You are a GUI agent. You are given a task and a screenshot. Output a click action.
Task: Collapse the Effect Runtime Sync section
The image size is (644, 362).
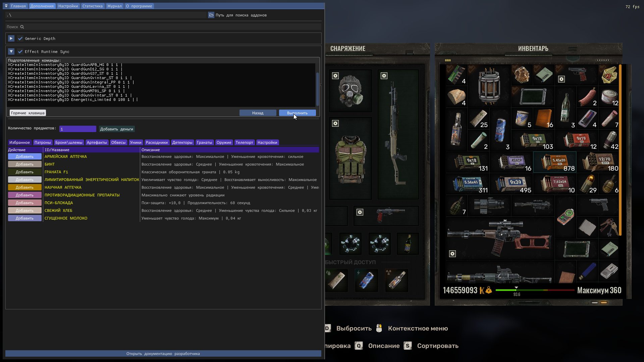[11, 51]
